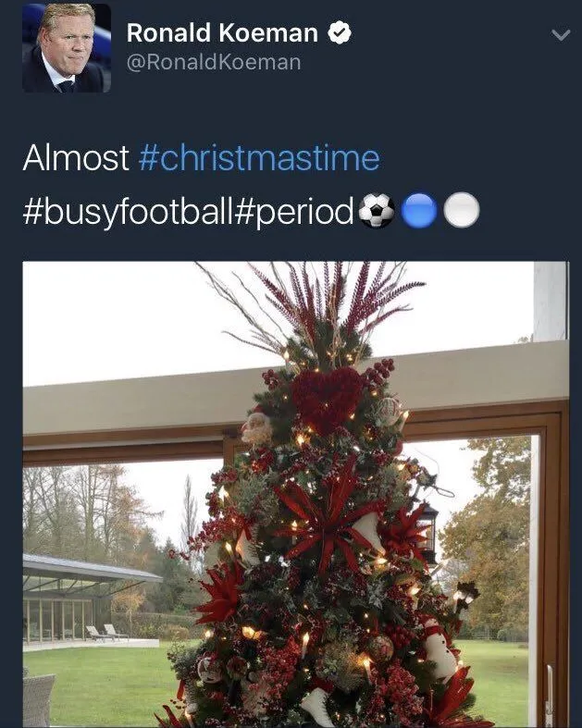Follow the #busyfootball hashtag link
The width and height of the screenshot is (582, 728).
coord(138,212)
